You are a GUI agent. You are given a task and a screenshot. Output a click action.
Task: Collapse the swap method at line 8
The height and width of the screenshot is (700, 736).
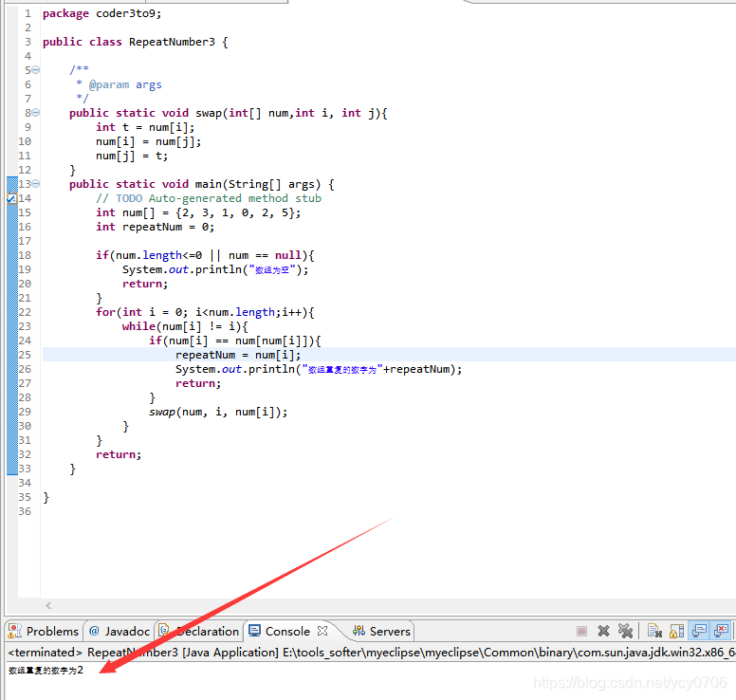click(x=36, y=113)
